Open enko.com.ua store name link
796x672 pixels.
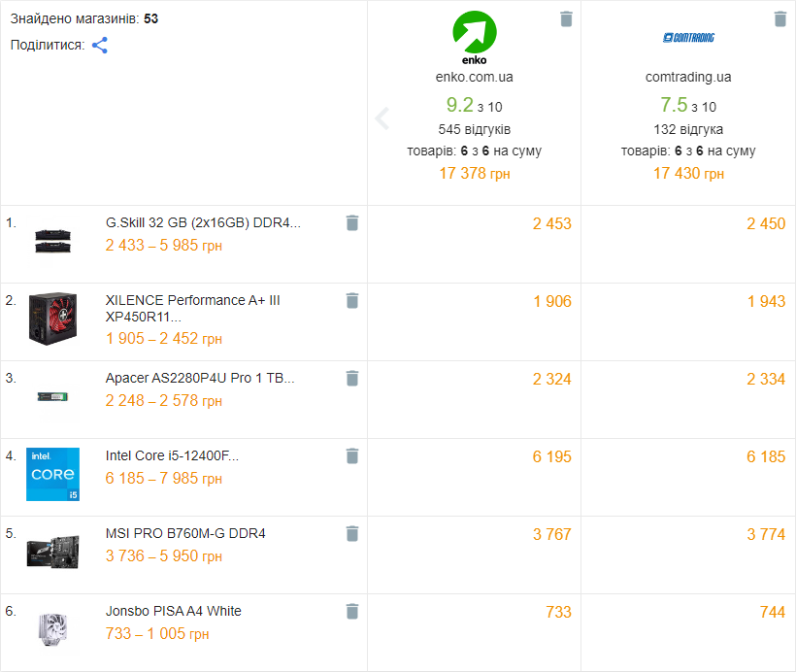(x=474, y=78)
